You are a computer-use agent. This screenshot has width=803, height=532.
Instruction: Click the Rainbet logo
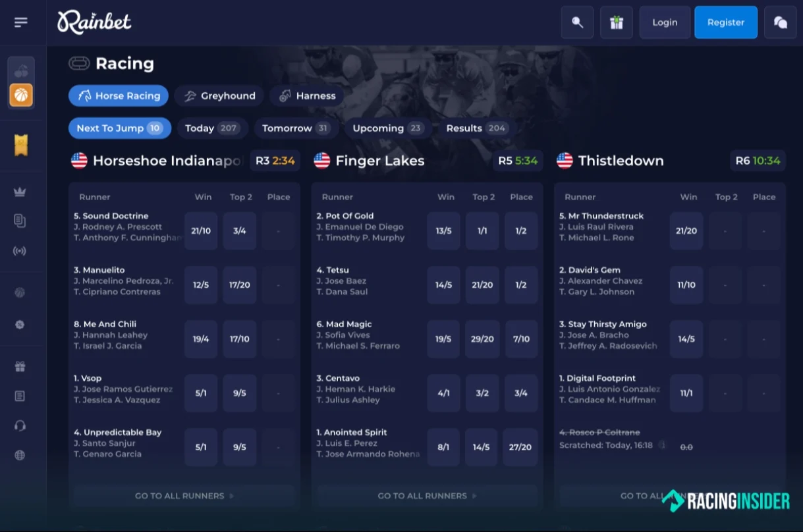pyautogui.click(x=94, y=22)
